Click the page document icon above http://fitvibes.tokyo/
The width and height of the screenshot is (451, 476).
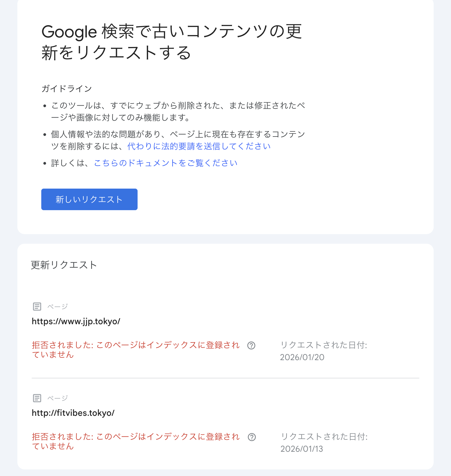(36, 398)
